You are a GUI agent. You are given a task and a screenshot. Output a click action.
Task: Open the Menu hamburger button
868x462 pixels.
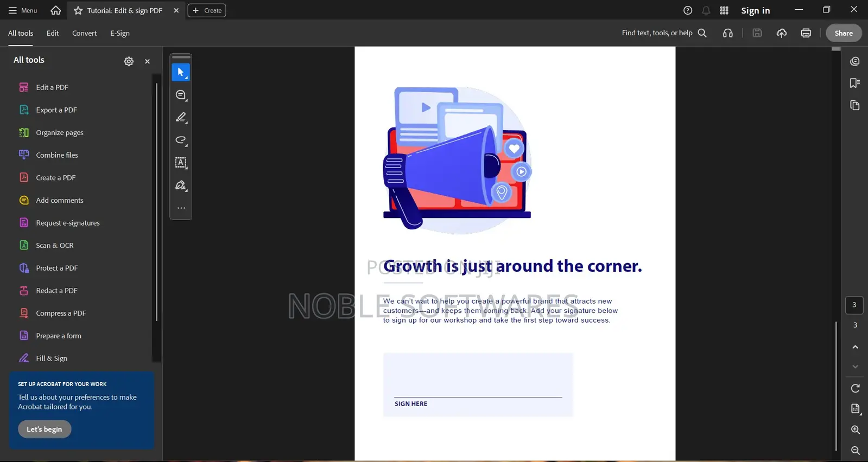coord(23,10)
